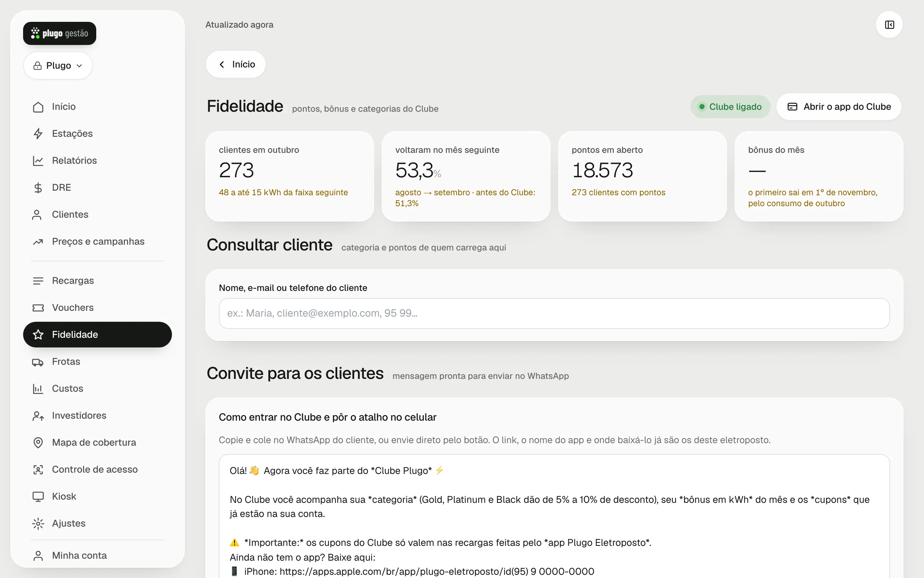This screenshot has width=924, height=578.
Task: Open the Vouchers menu label
Action: click(73, 308)
